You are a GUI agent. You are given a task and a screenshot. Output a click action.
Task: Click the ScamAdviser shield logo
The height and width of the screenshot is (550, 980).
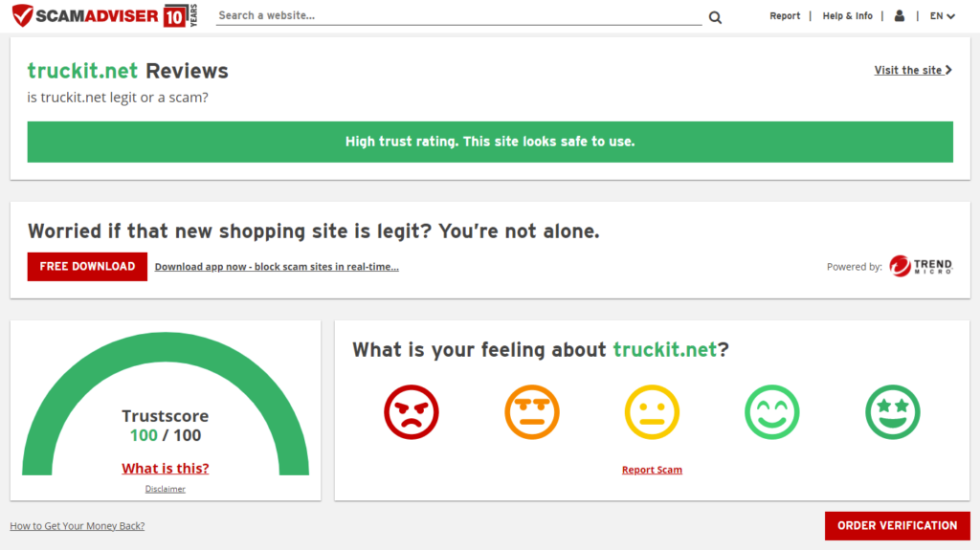point(23,16)
